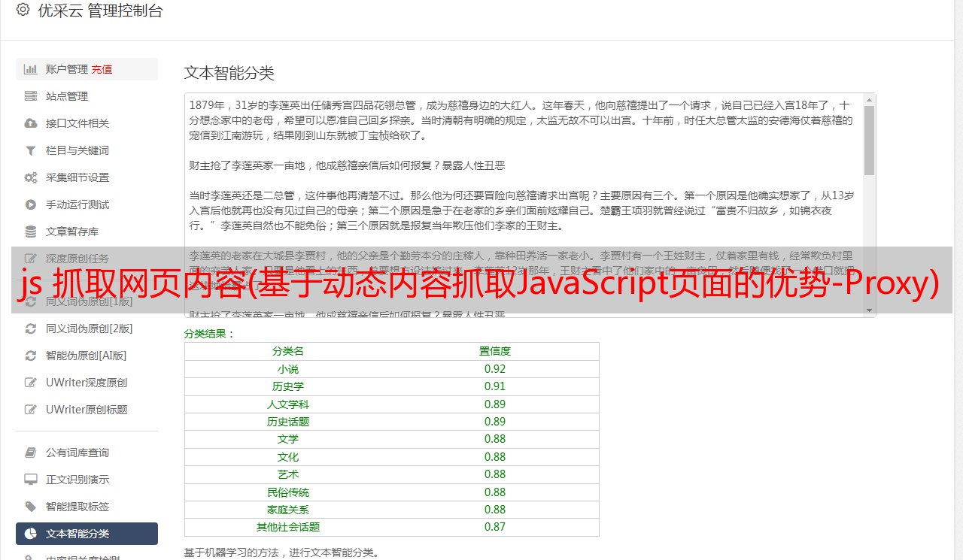Click the cloud icon next to 接口文件相关
963x560 pixels.
tap(31, 123)
